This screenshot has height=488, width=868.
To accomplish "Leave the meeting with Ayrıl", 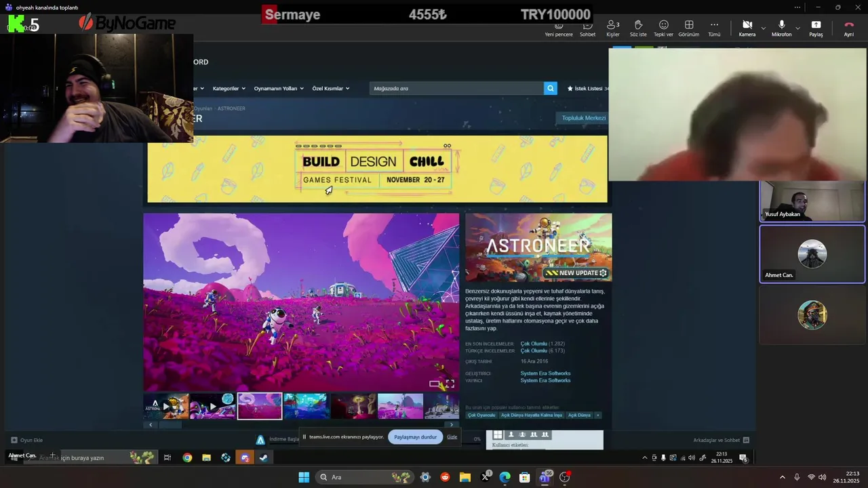I will tap(848, 28).
